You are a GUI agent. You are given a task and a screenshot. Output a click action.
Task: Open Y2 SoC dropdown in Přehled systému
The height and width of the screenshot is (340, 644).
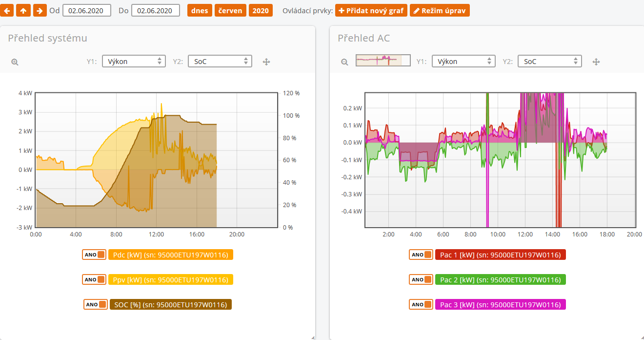click(x=220, y=62)
